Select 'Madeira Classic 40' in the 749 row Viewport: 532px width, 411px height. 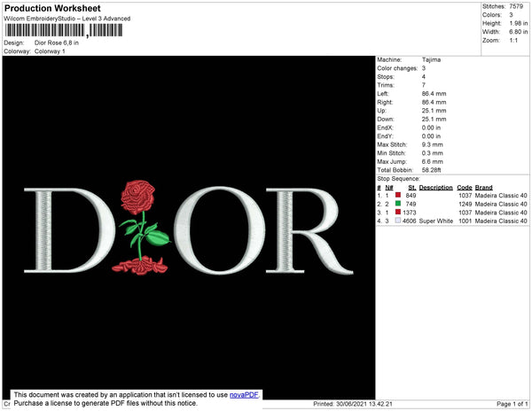[501, 204]
